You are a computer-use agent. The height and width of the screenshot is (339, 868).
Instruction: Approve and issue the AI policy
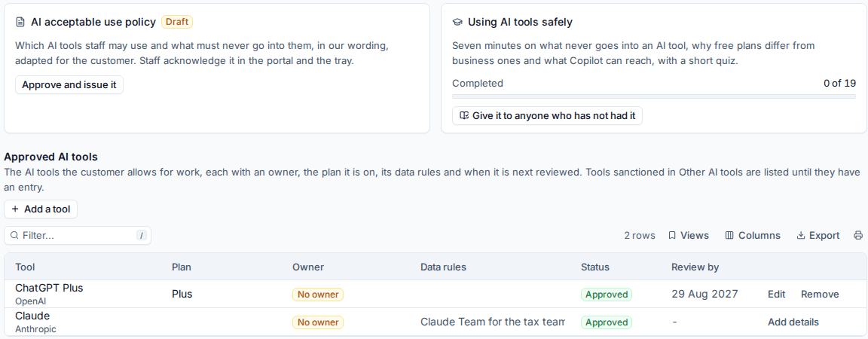point(69,84)
